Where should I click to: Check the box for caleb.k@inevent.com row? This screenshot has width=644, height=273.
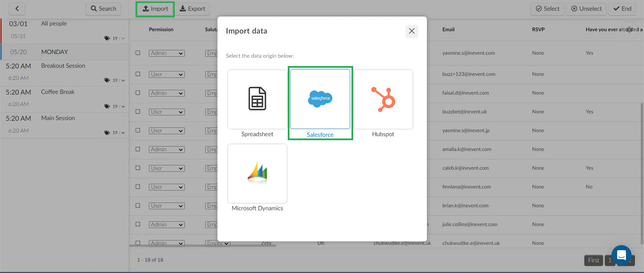coord(138,168)
